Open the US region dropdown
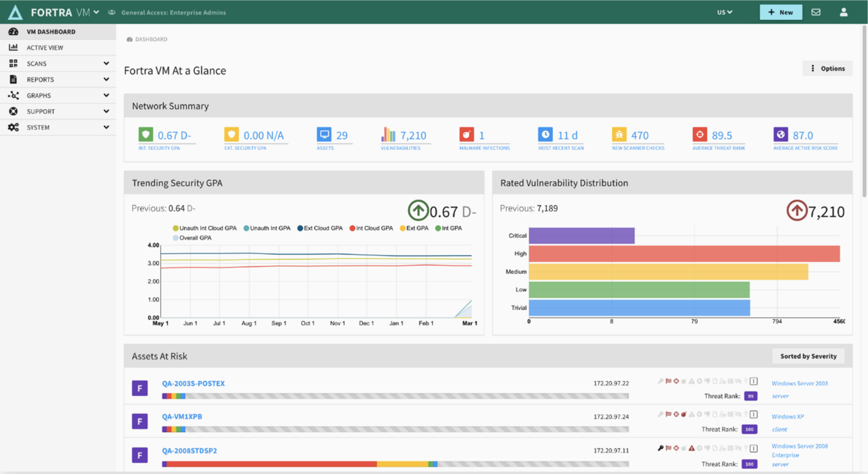The width and height of the screenshot is (868, 474). click(x=724, y=12)
